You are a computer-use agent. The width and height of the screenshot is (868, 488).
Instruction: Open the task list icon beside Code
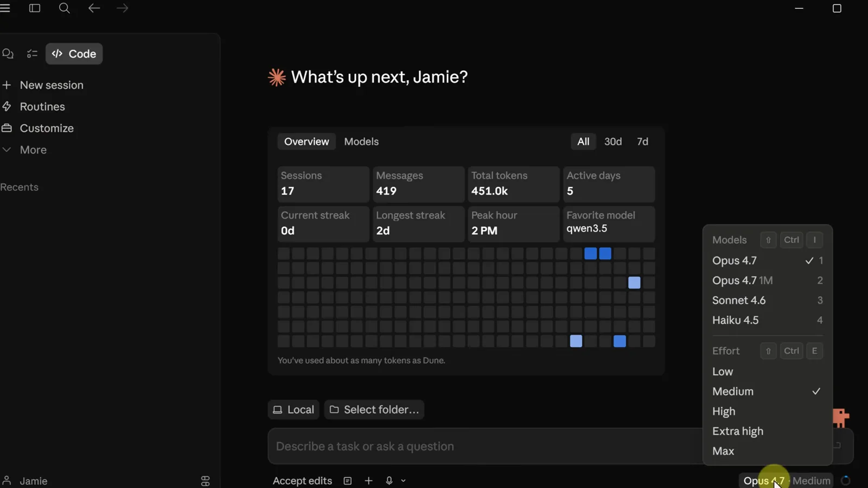pos(32,54)
